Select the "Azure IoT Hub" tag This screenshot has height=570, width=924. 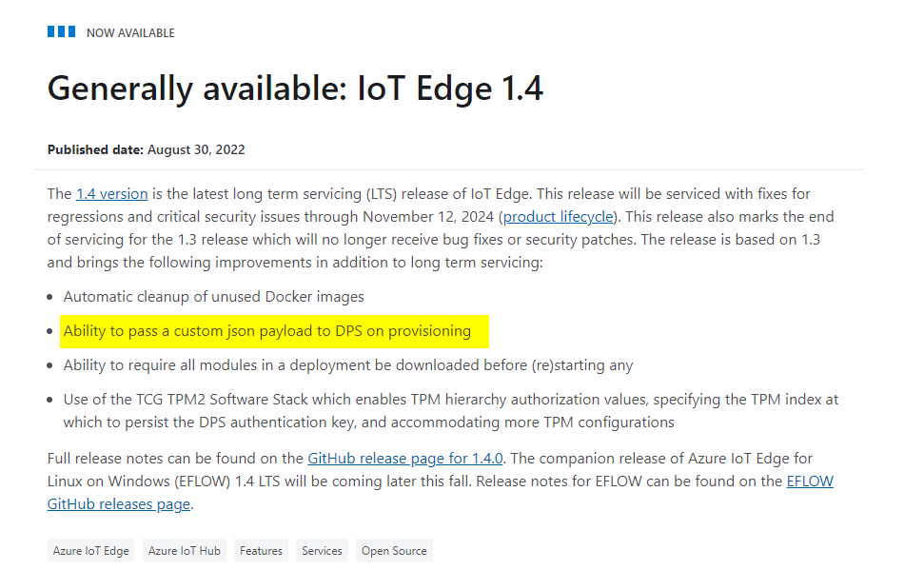(x=184, y=549)
